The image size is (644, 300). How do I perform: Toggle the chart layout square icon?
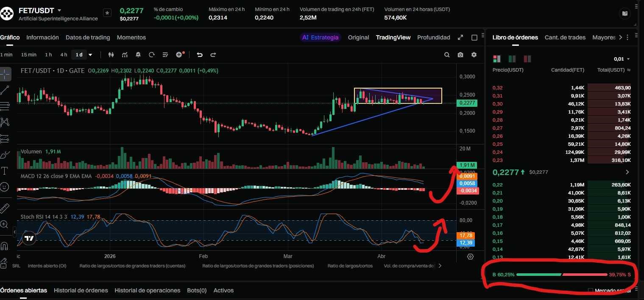click(x=474, y=37)
